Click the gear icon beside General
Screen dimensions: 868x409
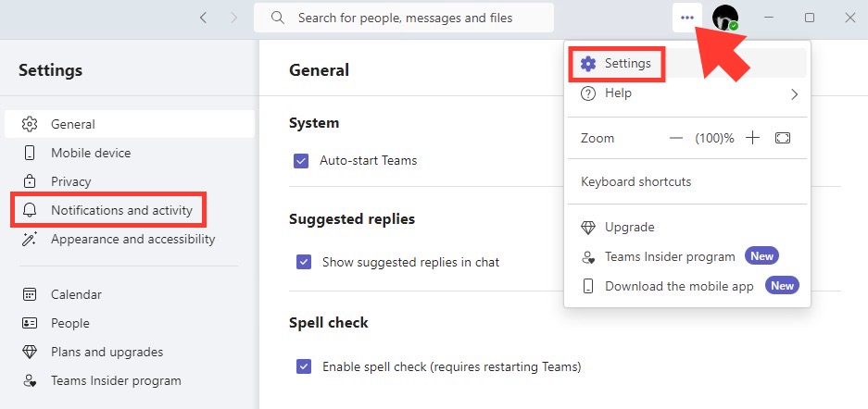coord(30,124)
